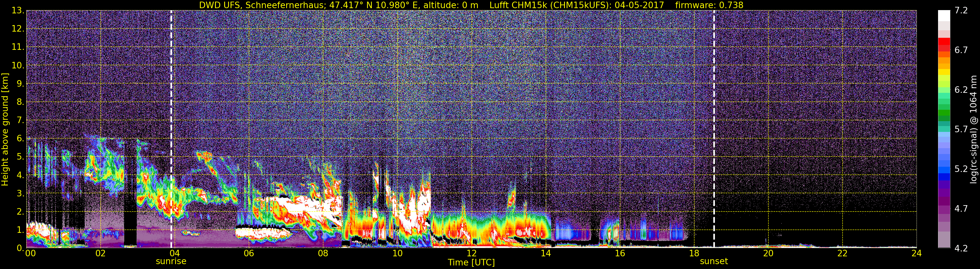Click the 'Height above ground [km]' axis label

(x=5, y=130)
